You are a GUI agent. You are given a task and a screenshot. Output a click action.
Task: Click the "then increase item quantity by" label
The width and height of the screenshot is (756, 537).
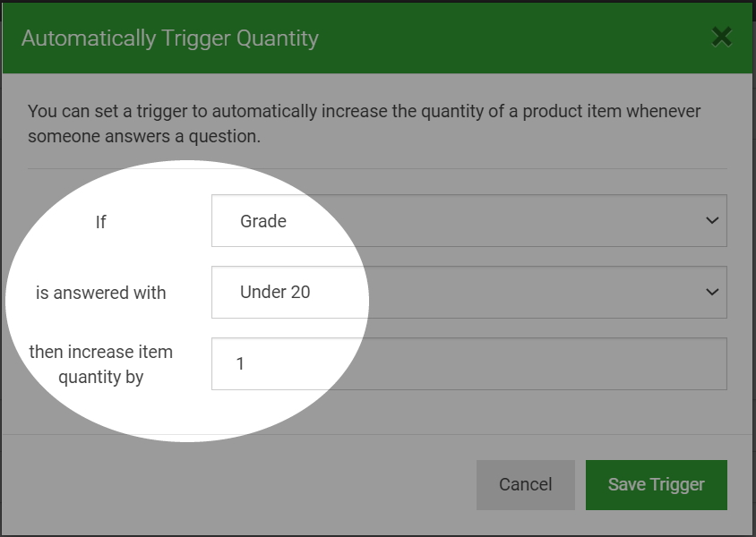100,364
